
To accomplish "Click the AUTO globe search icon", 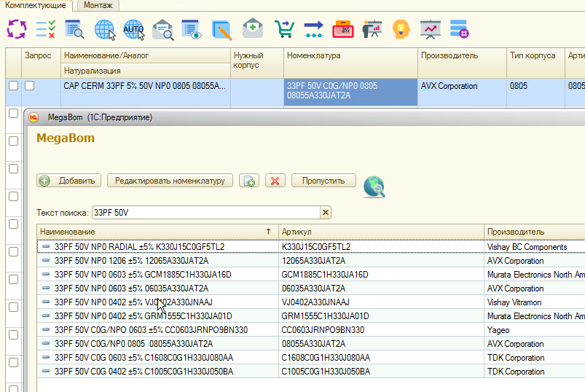I will pos(134,29).
